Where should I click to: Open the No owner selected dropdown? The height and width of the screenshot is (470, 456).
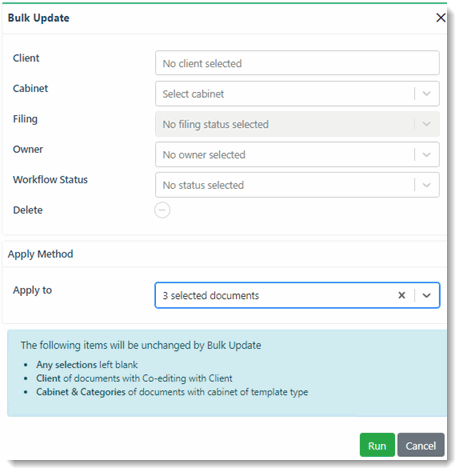coord(297,154)
